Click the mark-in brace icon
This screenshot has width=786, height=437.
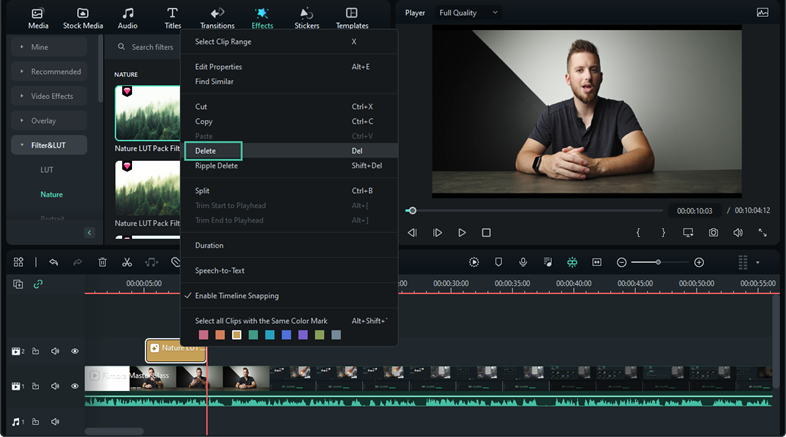point(638,233)
